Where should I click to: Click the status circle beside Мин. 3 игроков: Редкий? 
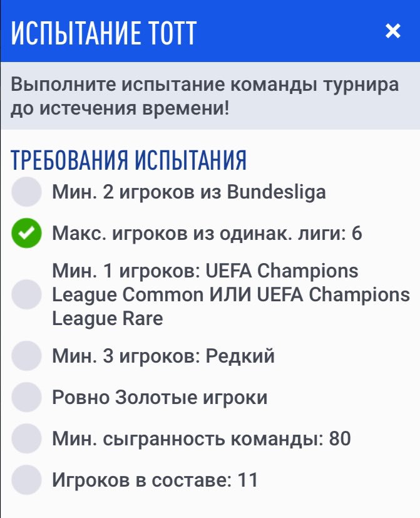[x=26, y=356]
